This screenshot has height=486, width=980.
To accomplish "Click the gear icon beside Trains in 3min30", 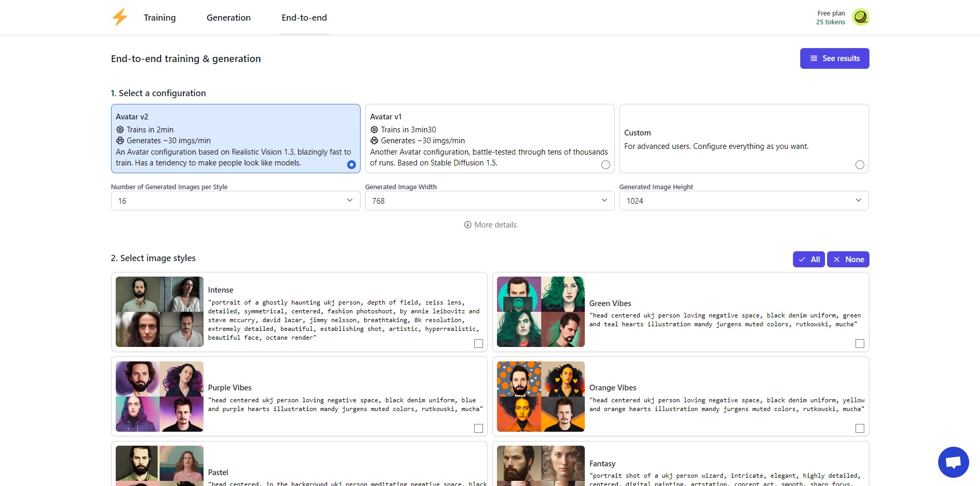I will pyautogui.click(x=374, y=130).
